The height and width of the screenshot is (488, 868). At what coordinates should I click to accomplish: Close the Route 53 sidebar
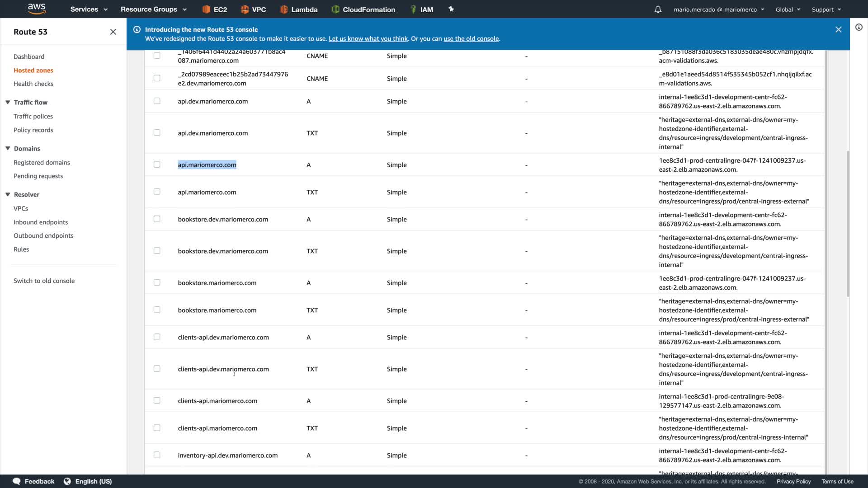point(113,32)
